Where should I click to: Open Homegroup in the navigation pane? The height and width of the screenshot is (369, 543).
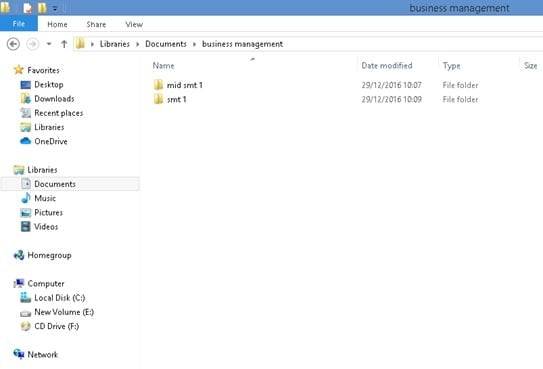50,255
